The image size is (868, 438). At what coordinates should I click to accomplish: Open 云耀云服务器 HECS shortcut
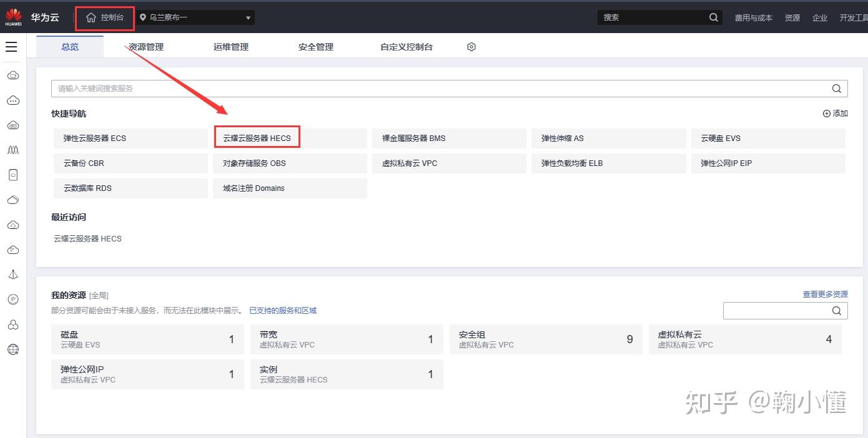coord(290,138)
